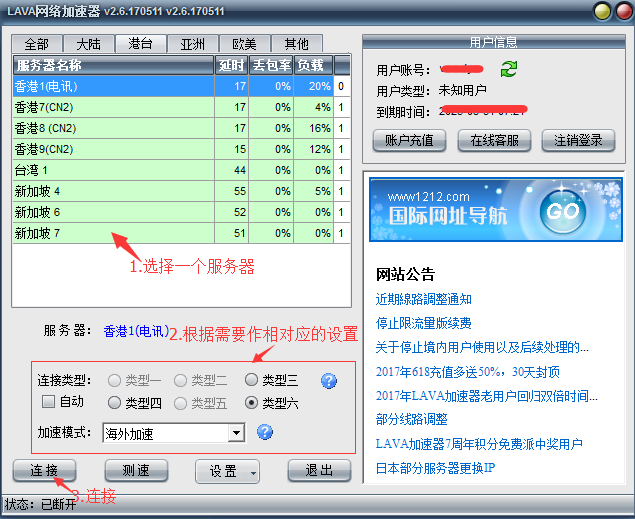Screen dimensions: 635x519
Task: Click the 未知用户 user type value
Action: (x=462, y=90)
